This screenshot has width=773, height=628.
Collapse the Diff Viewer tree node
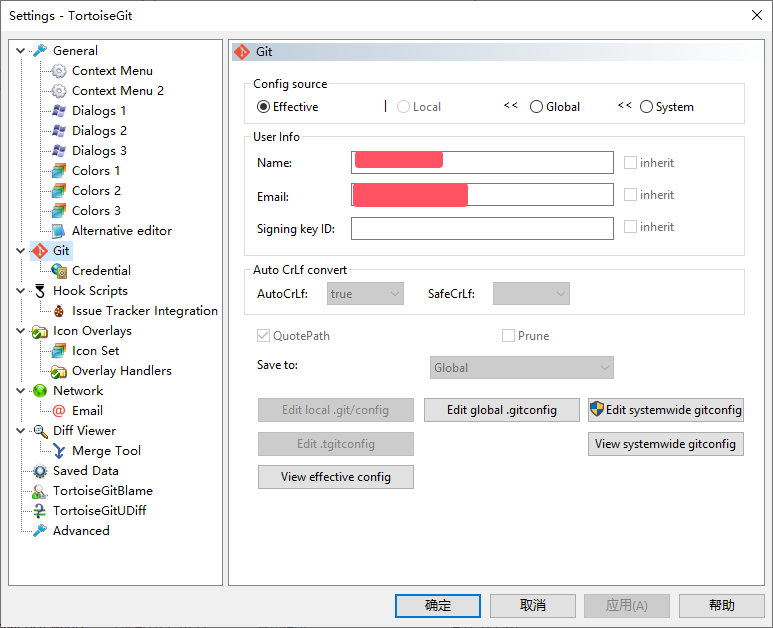[21, 431]
